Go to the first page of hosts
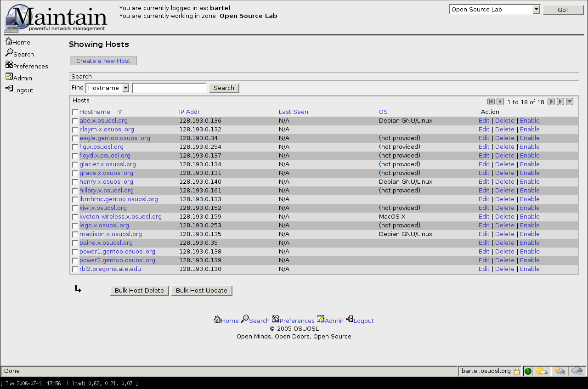This screenshot has width=588, height=389. [491, 102]
